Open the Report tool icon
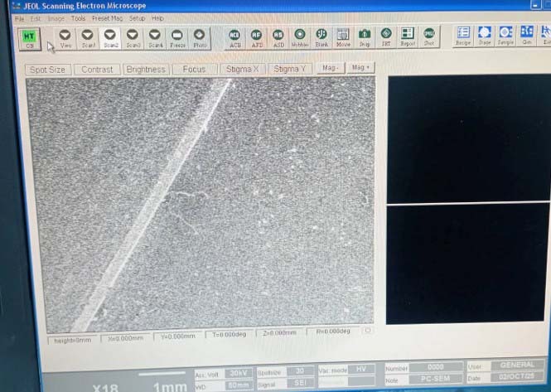The width and height of the screenshot is (551, 392). (408, 37)
